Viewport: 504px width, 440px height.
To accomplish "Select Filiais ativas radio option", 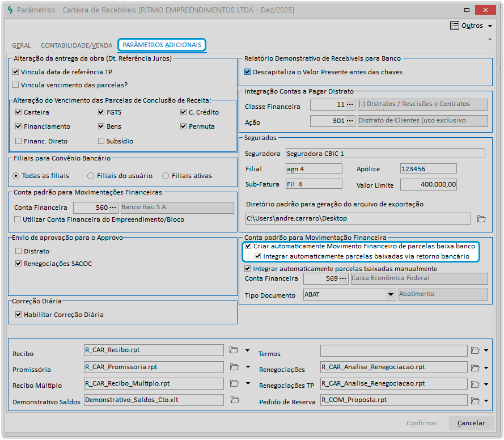I will point(166,176).
